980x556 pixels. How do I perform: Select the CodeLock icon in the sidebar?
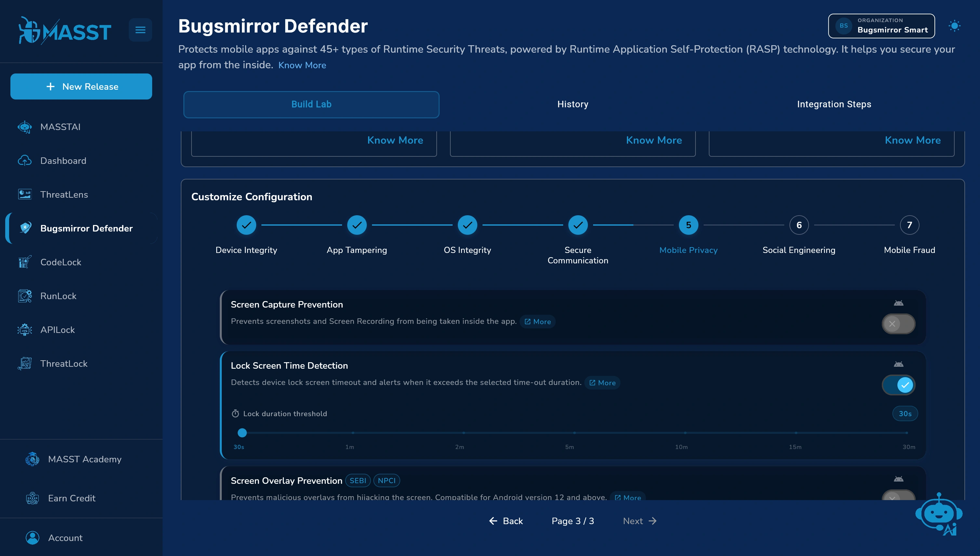tap(25, 262)
